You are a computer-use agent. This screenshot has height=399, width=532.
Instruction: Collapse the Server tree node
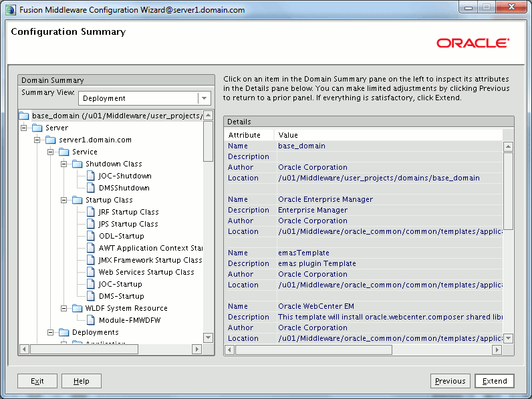[24, 128]
